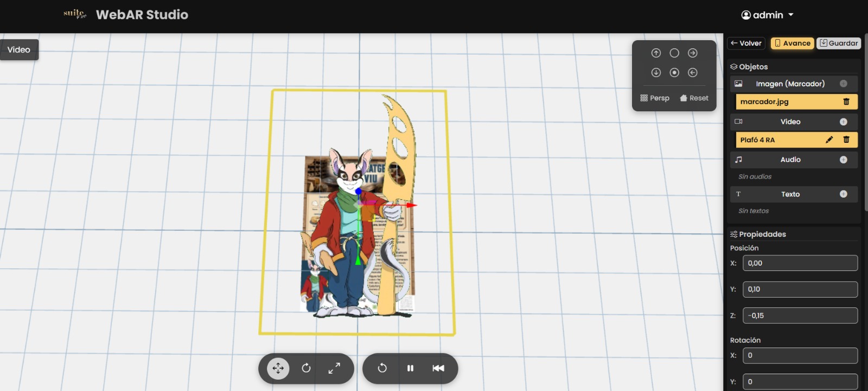This screenshot has width=868, height=391.
Task: Select the rotate tool
Action: [x=306, y=368]
